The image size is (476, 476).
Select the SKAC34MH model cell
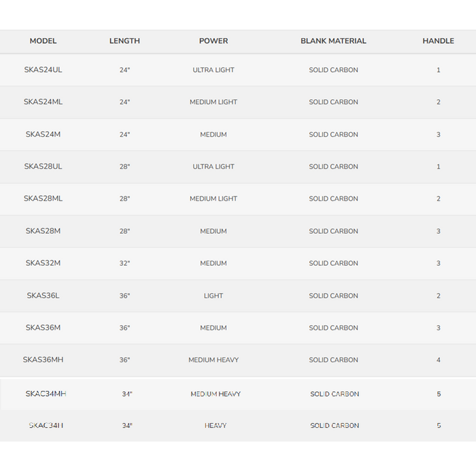46,394
